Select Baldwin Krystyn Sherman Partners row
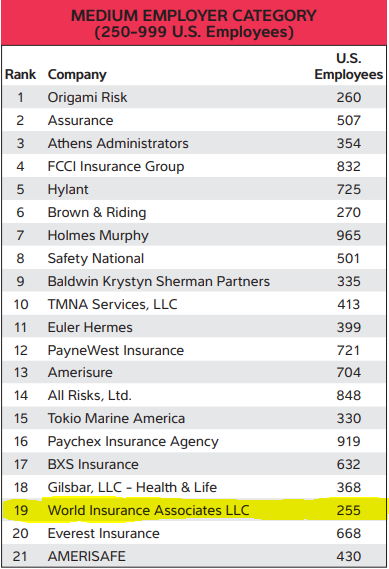 194,281
